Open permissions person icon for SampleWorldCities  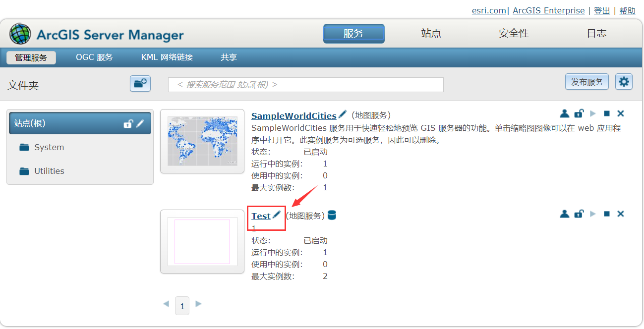point(564,113)
